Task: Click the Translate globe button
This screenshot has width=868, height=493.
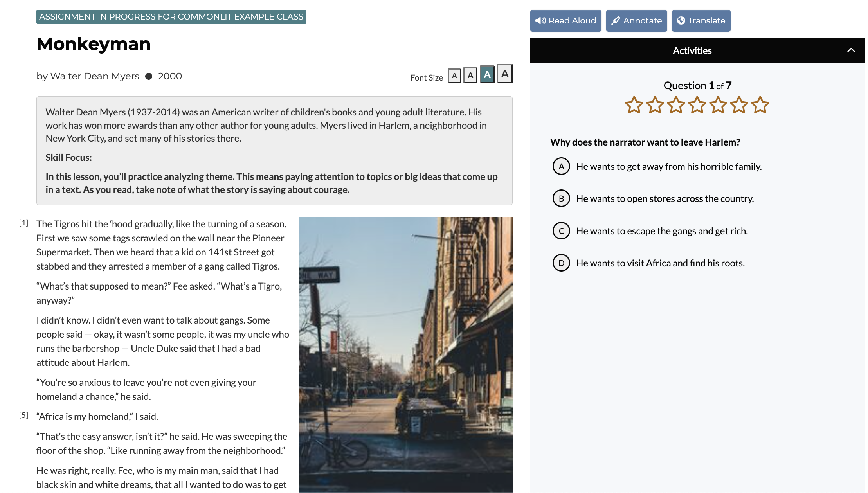Action: coord(701,21)
